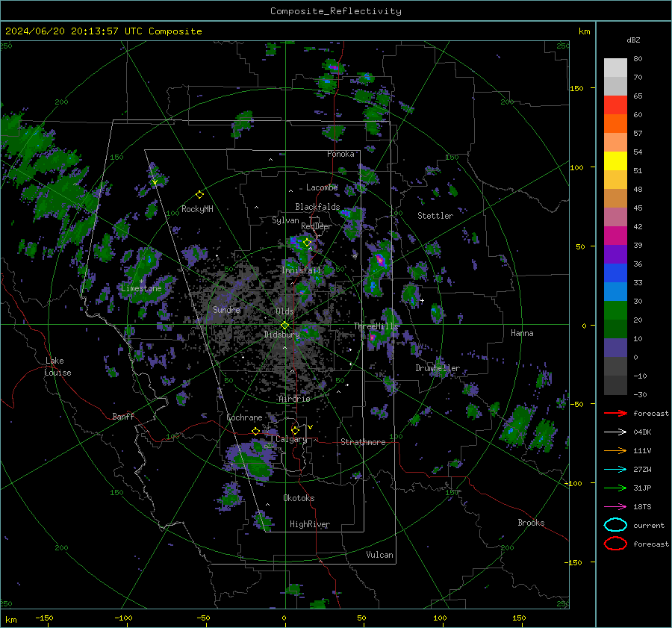
Task: Click the magenta 39 dBZ color swatch
Action: coord(615,236)
